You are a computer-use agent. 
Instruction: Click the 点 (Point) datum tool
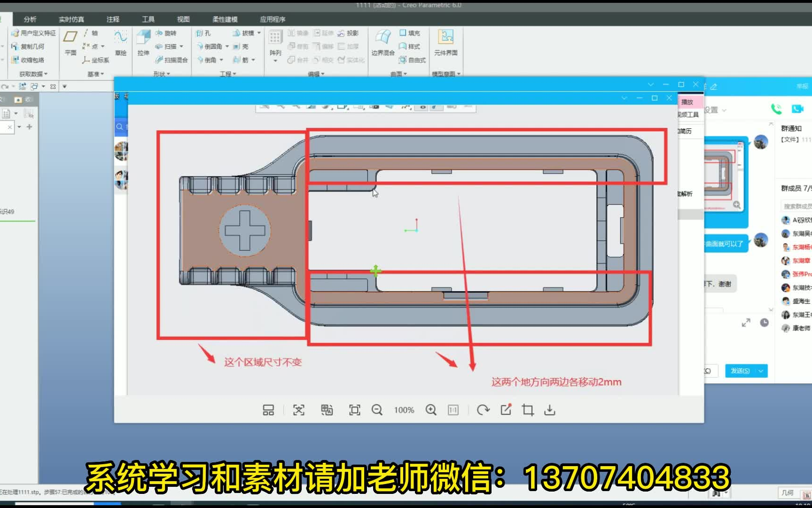pos(90,46)
